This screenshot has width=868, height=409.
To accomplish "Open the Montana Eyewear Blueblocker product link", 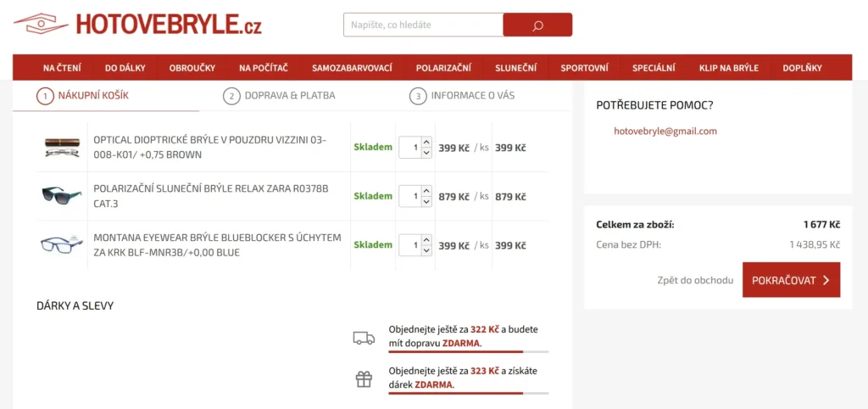I will (x=218, y=245).
